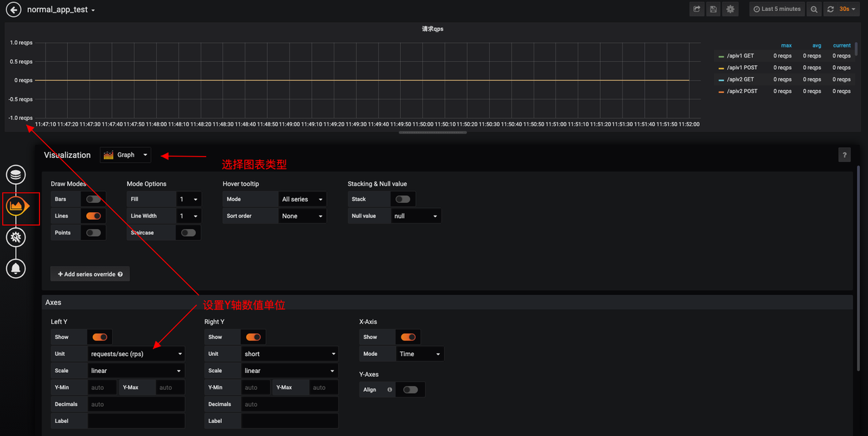This screenshot has width=868, height=436.
Task: Click Left Y Label input field
Action: tap(136, 420)
